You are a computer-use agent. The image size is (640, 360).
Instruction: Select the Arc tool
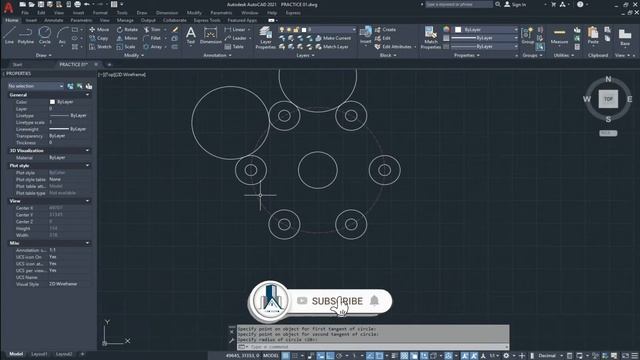(x=62, y=35)
